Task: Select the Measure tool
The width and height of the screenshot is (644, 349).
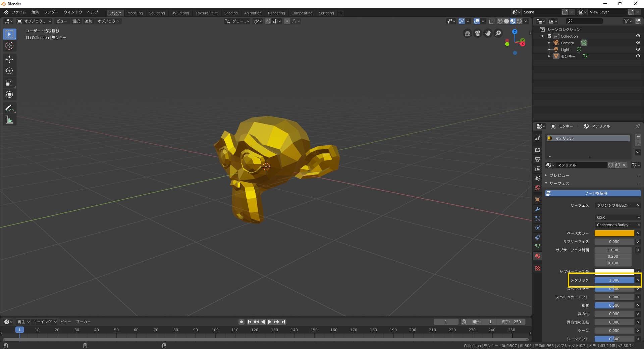Action: pos(9,120)
